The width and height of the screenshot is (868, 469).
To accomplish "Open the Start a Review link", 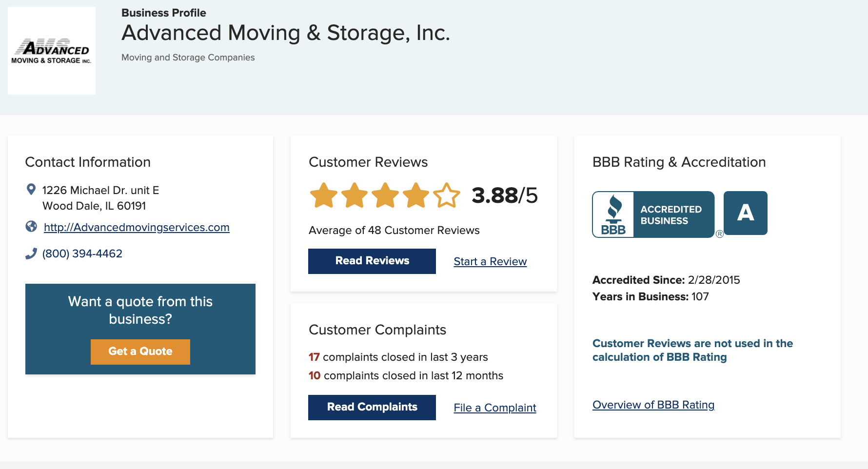I will (490, 261).
